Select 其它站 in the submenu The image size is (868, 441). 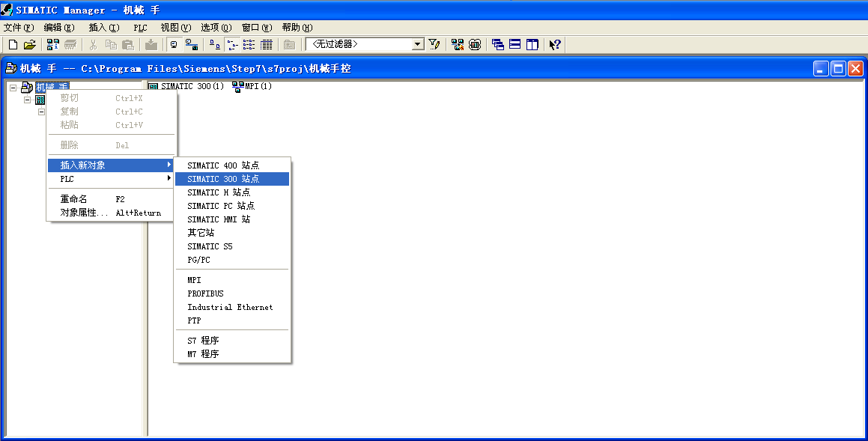tap(232, 233)
